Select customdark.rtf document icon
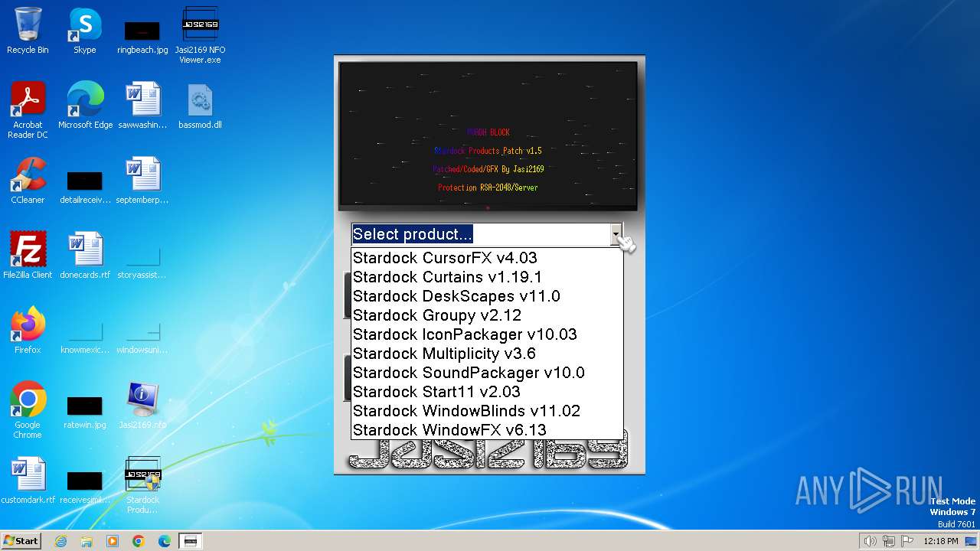This screenshot has height=551, width=980. [28, 481]
